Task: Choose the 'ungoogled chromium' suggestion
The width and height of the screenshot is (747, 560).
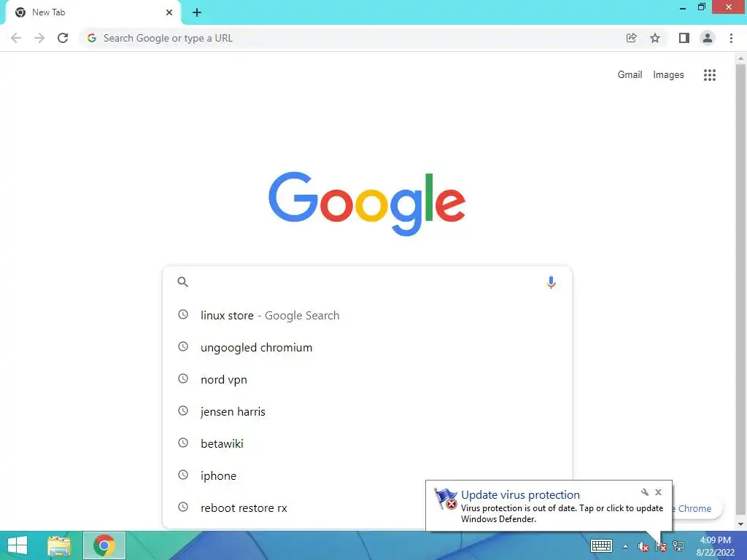Action: (367, 347)
